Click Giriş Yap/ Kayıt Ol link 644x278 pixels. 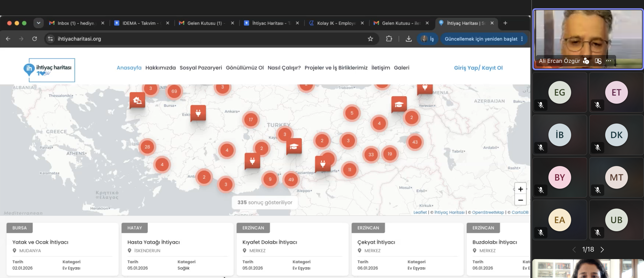(x=478, y=68)
